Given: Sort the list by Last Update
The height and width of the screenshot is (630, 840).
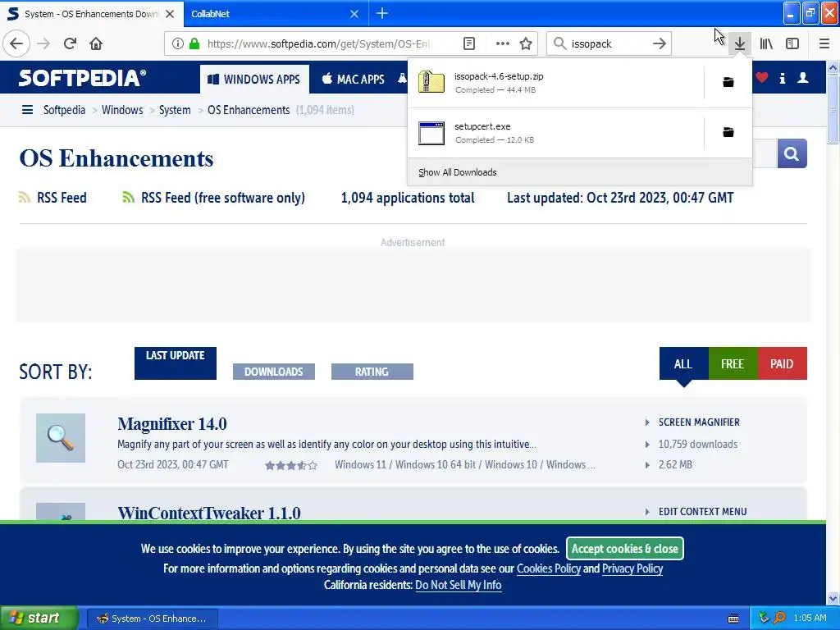Looking at the screenshot, I should pyautogui.click(x=176, y=363).
